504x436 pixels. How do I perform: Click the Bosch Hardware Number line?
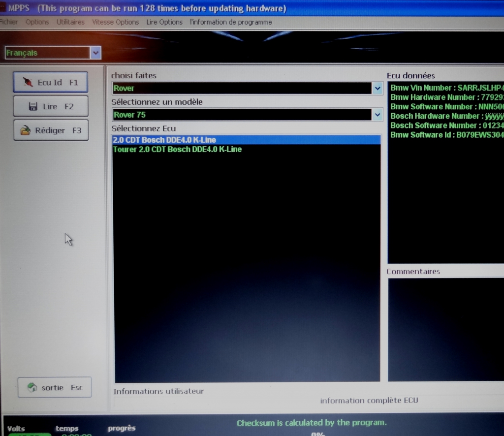pos(447,116)
